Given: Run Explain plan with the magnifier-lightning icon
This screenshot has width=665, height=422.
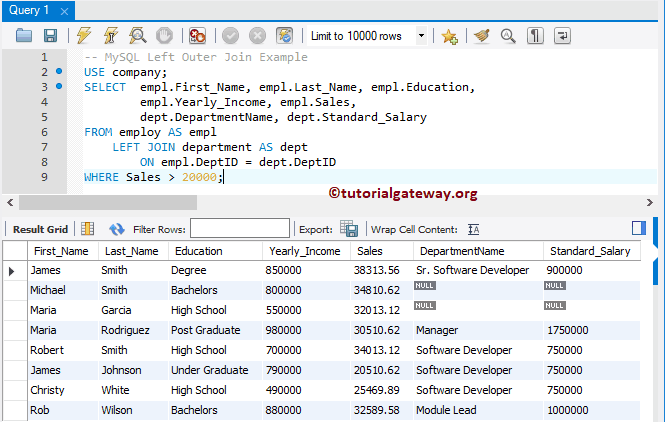Looking at the screenshot, I should click(137, 36).
